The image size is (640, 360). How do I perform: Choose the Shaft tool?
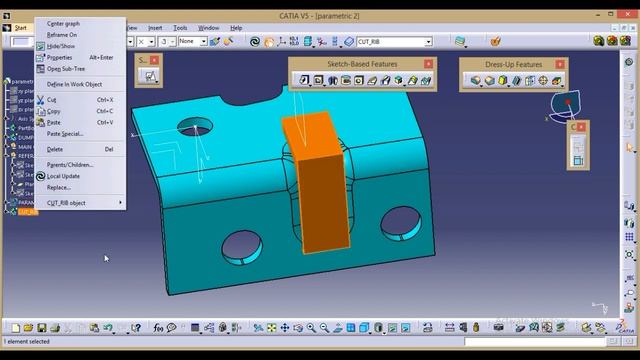click(x=333, y=80)
